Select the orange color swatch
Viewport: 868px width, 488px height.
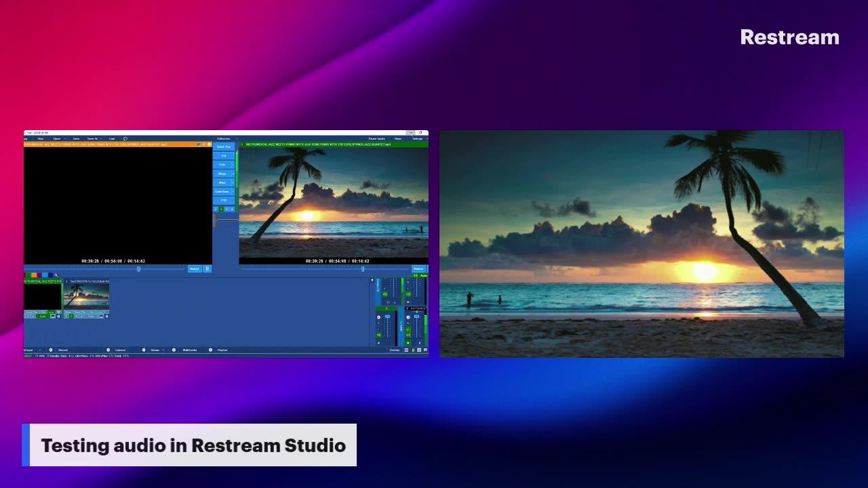point(34,275)
